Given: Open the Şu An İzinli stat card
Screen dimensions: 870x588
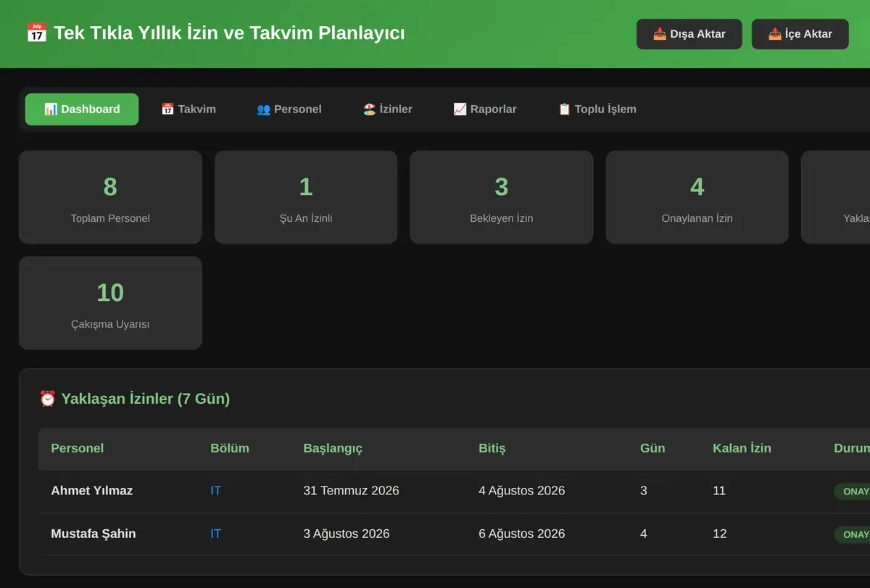Looking at the screenshot, I should [306, 197].
